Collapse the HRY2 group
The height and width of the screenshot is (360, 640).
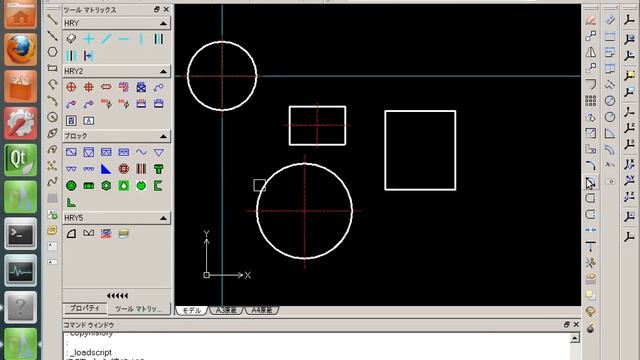point(163,71)
